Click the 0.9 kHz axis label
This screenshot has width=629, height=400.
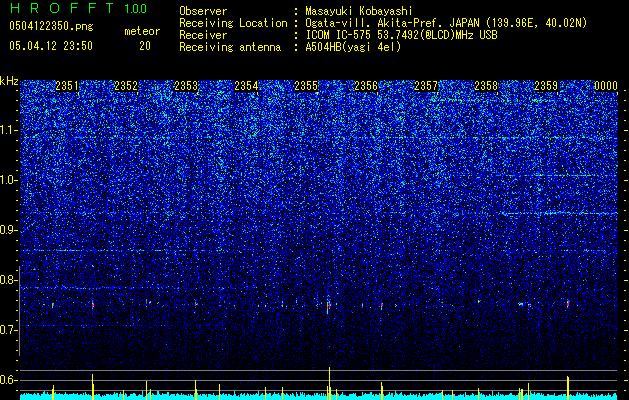8,230
